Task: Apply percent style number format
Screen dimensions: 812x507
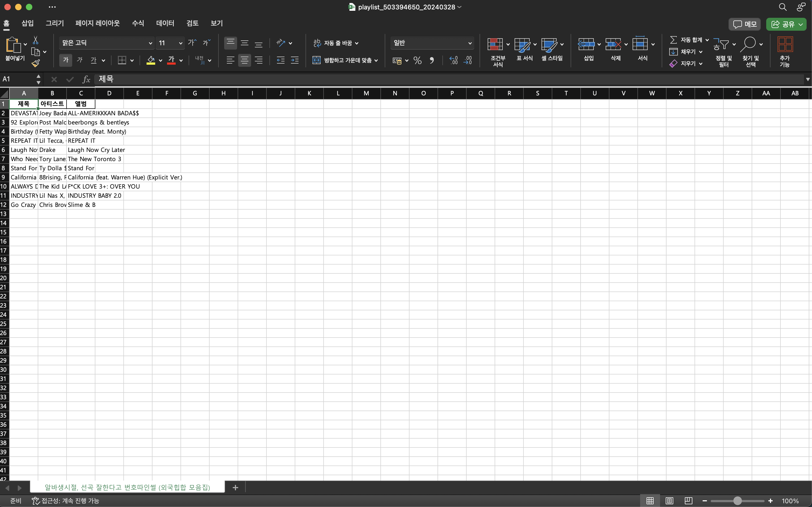Action: 417,60
